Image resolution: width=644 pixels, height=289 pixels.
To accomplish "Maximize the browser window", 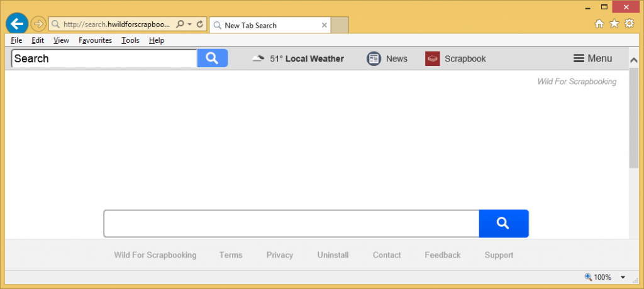I will (x=604, y=6).
